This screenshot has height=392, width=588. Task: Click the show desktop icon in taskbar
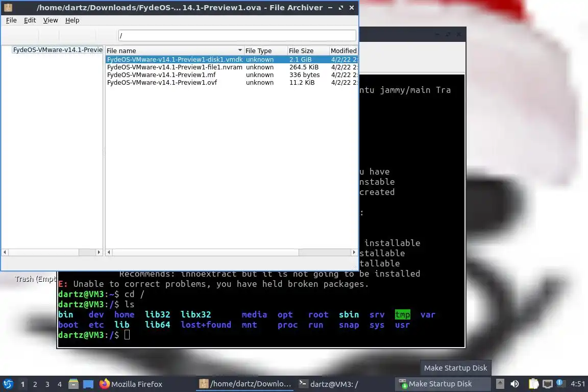point(88,384)
